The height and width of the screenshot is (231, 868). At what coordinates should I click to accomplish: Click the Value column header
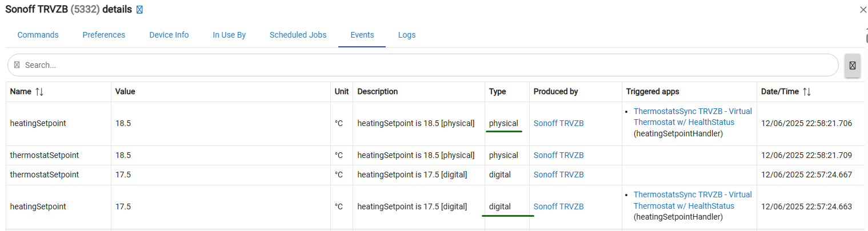click(125, 92)
